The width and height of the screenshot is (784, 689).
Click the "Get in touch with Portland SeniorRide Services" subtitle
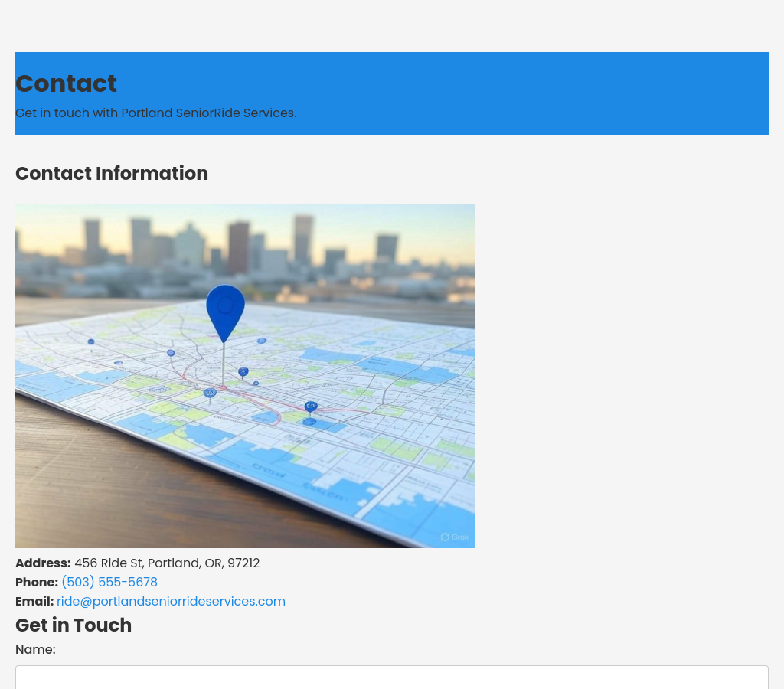click(155, 113)
